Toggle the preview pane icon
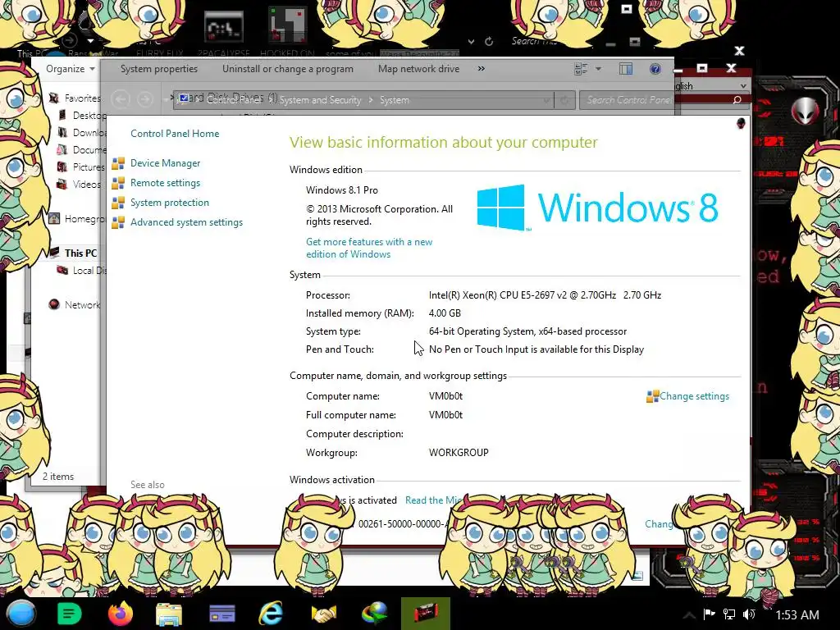Viewport: 840px width, 630px height. [x=626, y=69]
